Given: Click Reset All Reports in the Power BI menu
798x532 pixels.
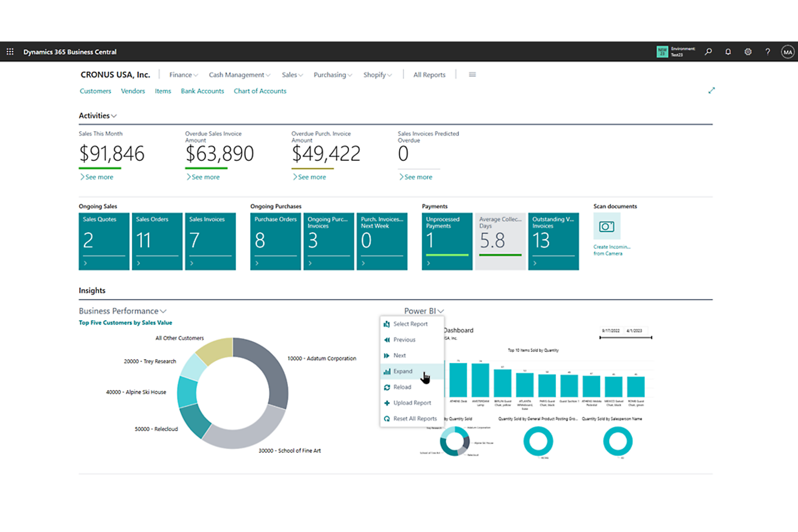Looking at the screenshot, I should tap(415, 418).
